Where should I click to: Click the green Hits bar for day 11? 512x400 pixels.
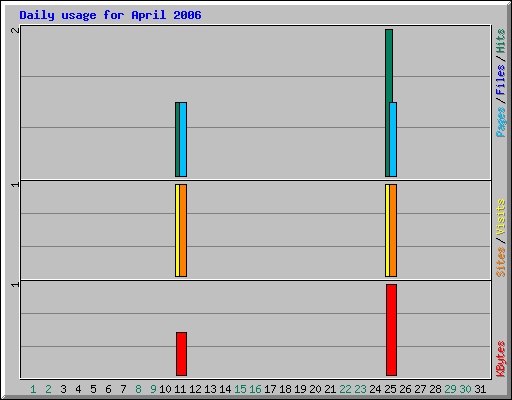(x=177, y=139)
